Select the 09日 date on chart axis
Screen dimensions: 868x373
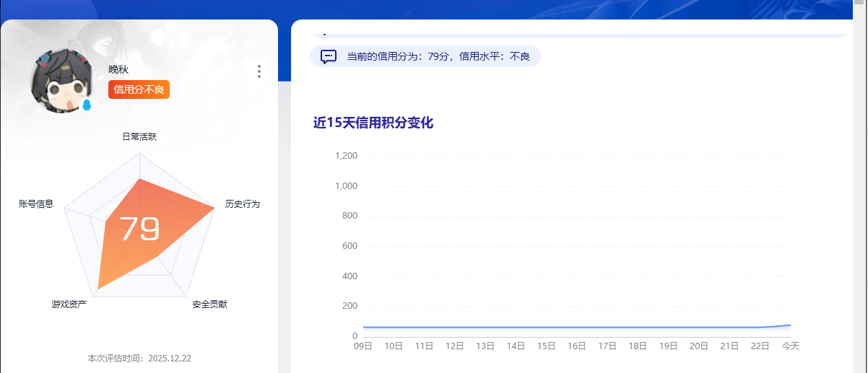click(x=363, y=346)
